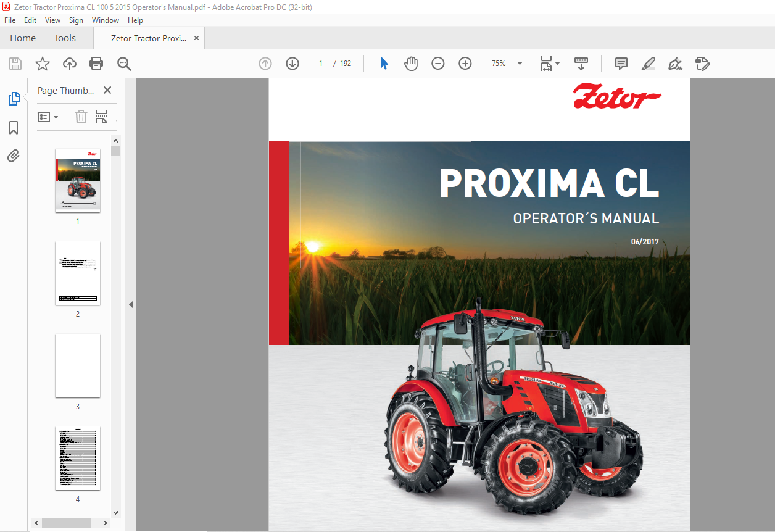775x532 pixels.
Task: Select page 4 thumbnail
Action: tap(78, 458)
